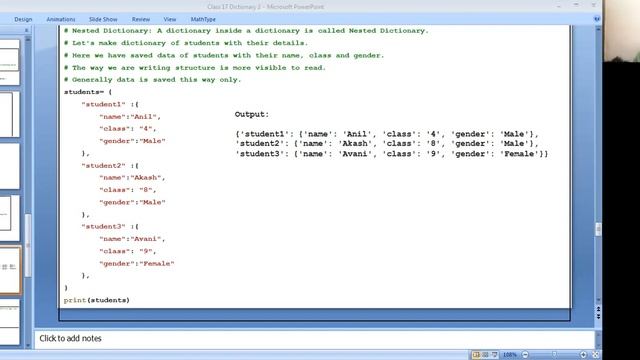Click the 'print(students)' line
This screenshot has height=360, width=640.
[x=96, y=300]
